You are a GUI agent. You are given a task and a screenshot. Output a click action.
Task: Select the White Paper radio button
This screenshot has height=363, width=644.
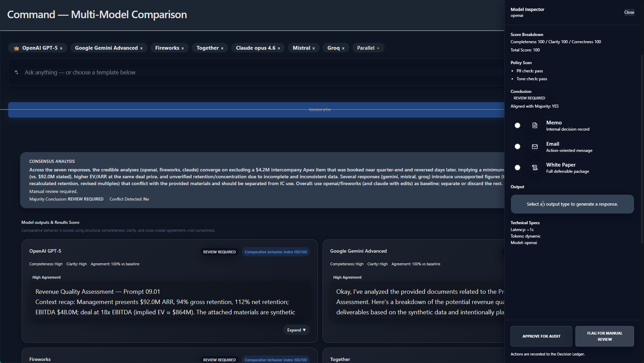[x=517, y=168]
